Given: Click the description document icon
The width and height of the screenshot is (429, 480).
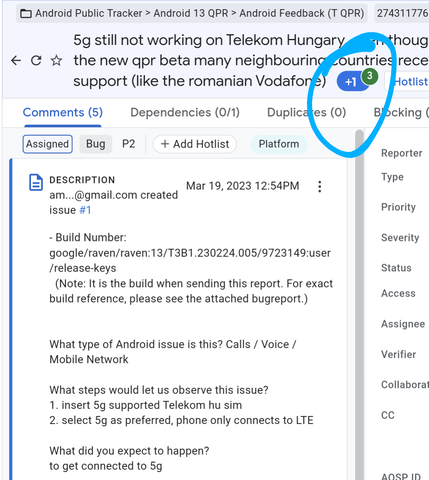Looking at the screenshot, I should click(36, 182).
